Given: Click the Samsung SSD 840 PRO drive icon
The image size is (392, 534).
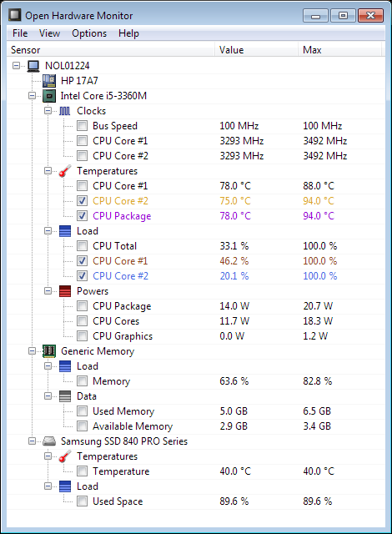Looking at the screenshot, I should click(x=49, y=441).
